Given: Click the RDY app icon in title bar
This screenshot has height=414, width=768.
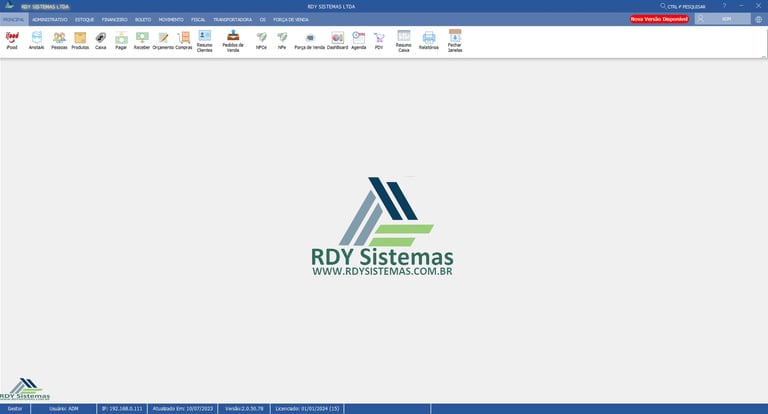Looking at the screenshot, I should (x=9, y=6).
